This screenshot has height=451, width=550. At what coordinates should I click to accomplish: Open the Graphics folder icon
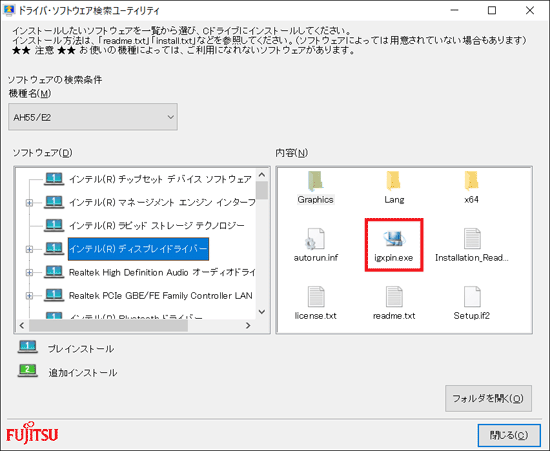pos(315,181)
